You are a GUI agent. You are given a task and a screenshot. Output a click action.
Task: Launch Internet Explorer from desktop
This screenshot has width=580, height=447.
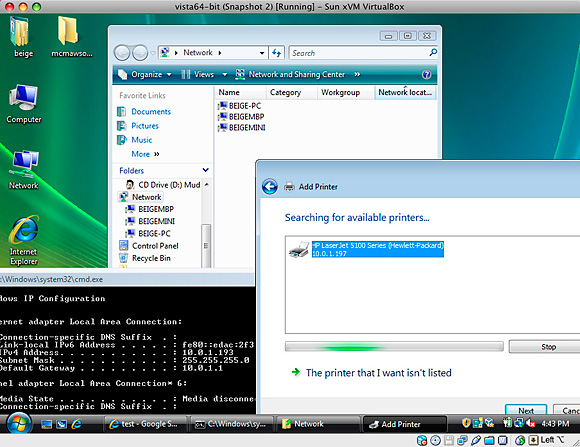click(24, 241)
